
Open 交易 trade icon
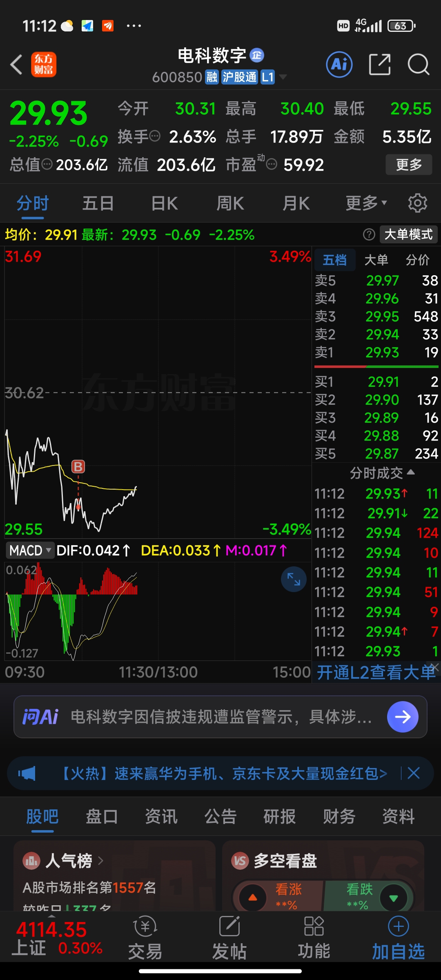click(x=145, y=938)
